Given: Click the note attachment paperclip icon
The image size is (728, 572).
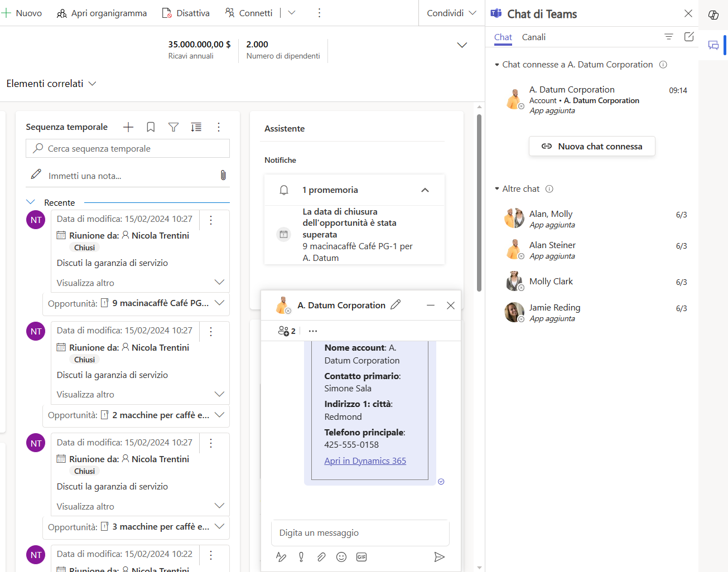Looking at the screenshot, I should click(x=223, y=175).
